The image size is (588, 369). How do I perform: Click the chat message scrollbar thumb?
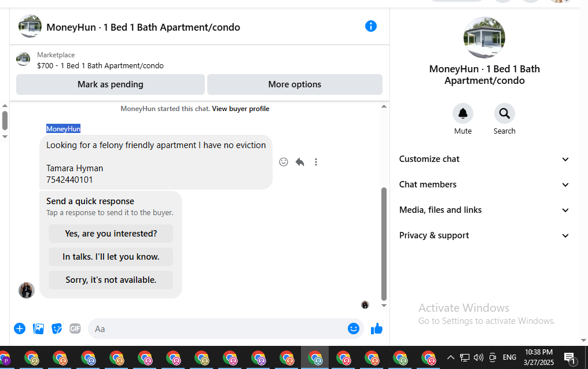(x=384, y=244)
